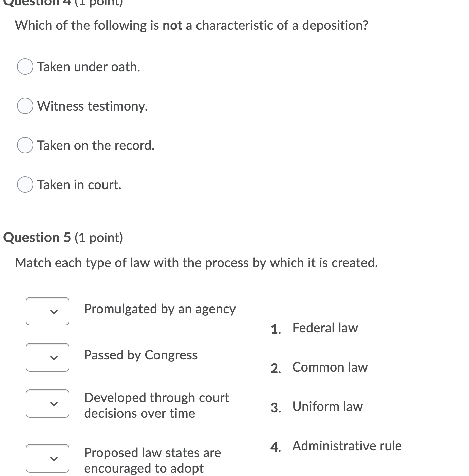469x476 pixels.
Task: Open the dropdown for 'Proposed law states are encouraged to adopt'
Action: pyautogui.click(x=47, y=458)
